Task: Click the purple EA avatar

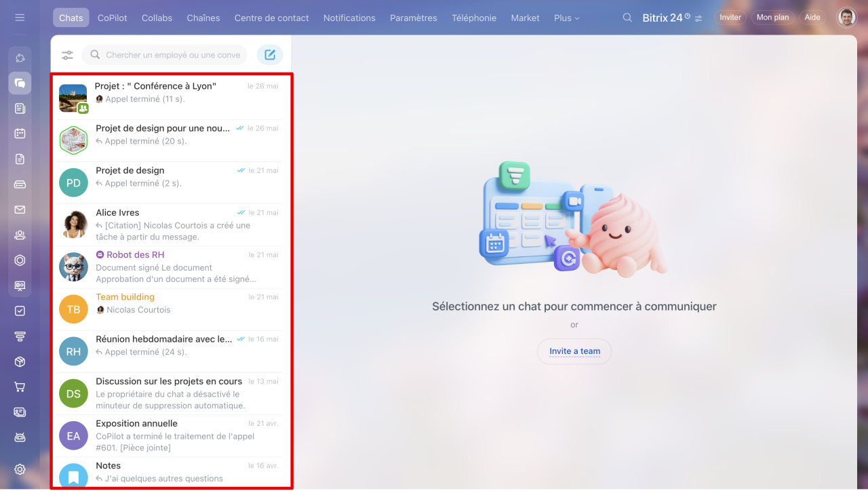Action: point(73,435)
